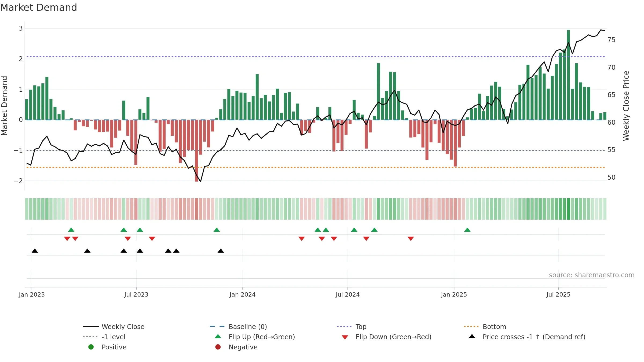Click the '3' tick on the left axis
This screenshot has height=362, width=644.
point(21,28)
